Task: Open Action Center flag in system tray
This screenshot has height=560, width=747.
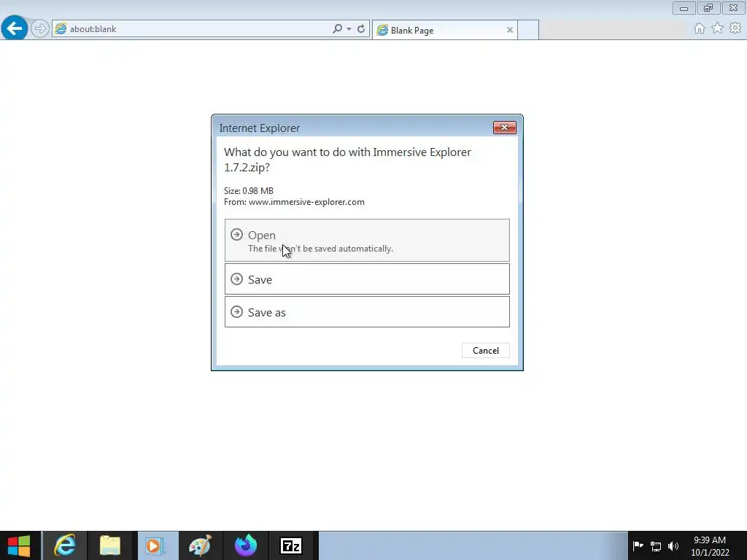Action: point(638,545)
